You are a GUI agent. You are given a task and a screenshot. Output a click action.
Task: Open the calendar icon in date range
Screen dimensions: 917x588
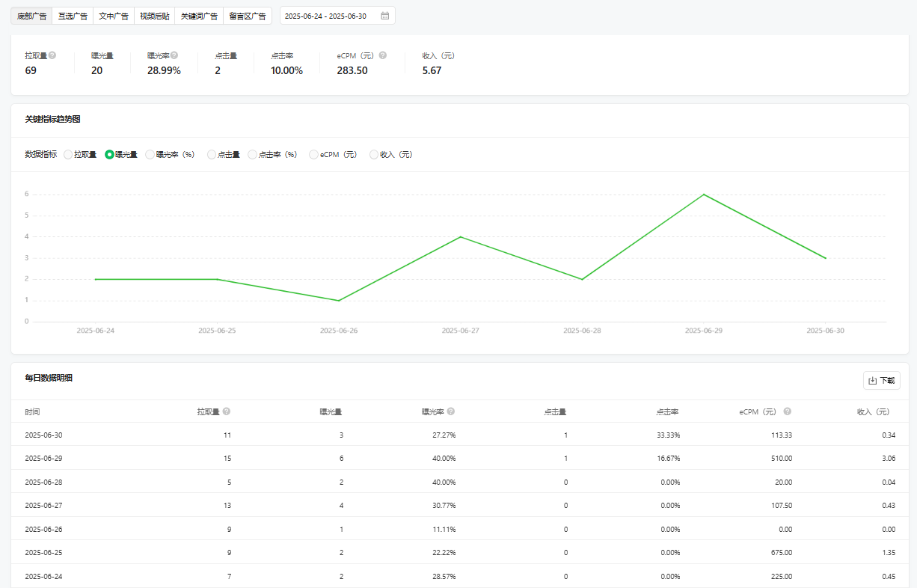tap(384, 16)
